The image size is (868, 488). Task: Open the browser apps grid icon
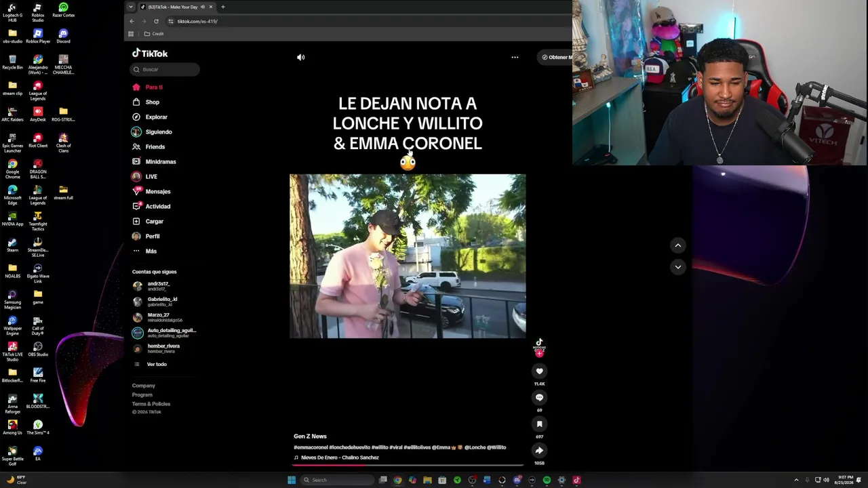[x=131, y=34]
